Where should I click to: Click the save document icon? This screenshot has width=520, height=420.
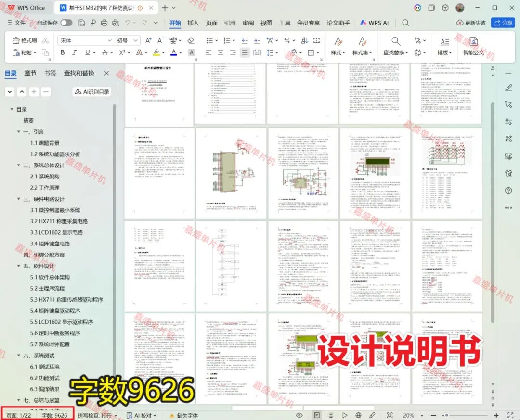(81, 23)
